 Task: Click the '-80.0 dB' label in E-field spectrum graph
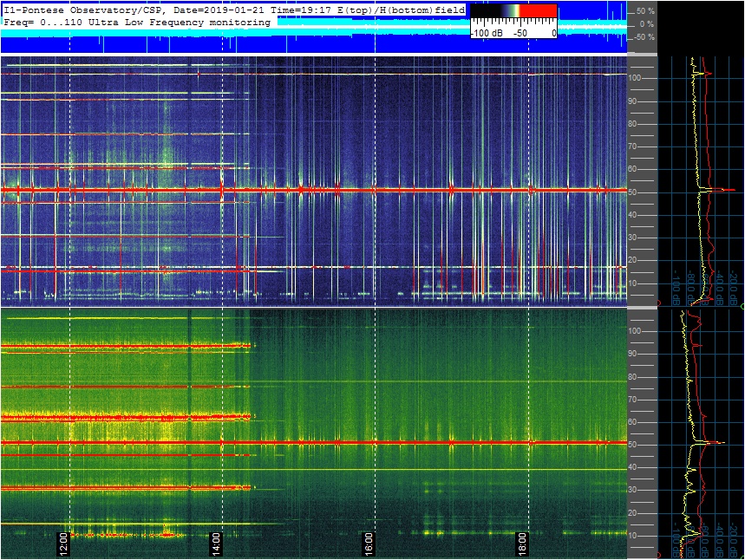pos(691,289)
